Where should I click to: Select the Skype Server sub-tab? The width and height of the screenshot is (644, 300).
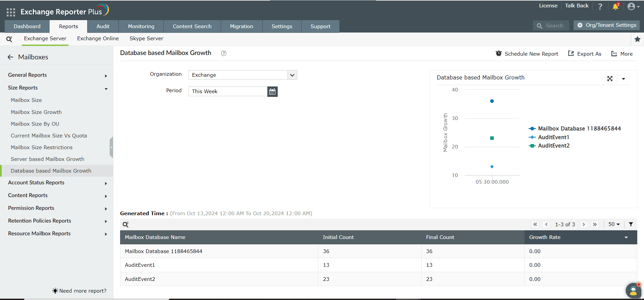point(147,39)
